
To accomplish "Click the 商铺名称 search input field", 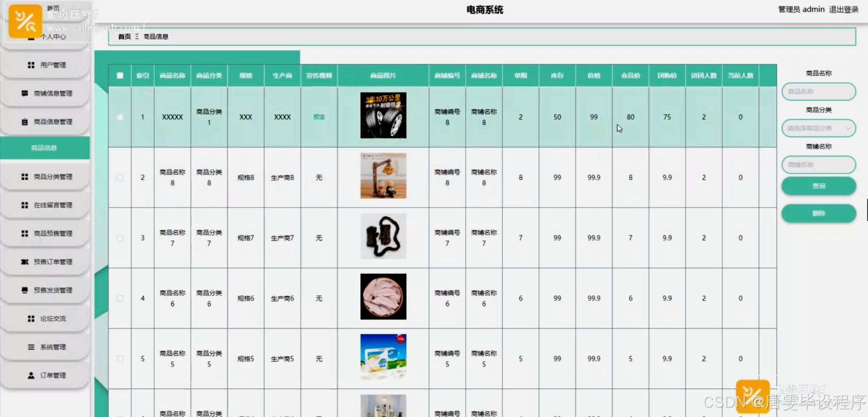I will coord(819,165).
